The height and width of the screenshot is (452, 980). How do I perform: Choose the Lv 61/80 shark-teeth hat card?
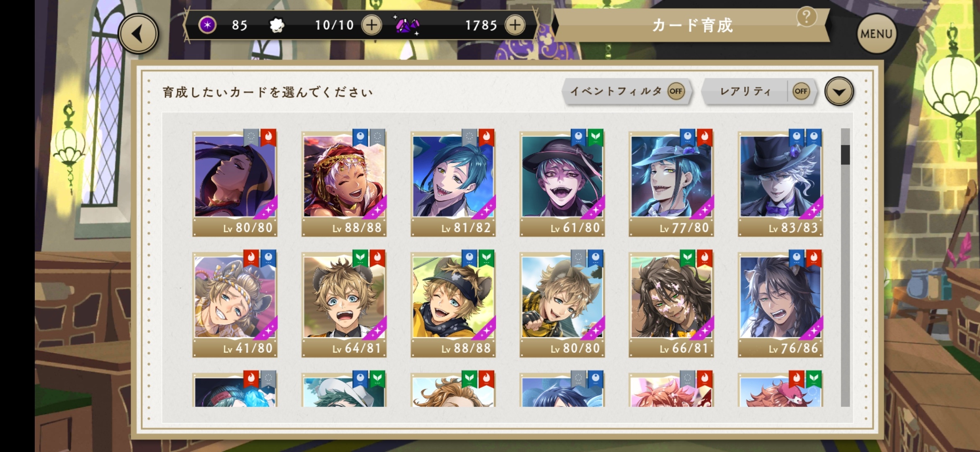(x=562, y=183)
